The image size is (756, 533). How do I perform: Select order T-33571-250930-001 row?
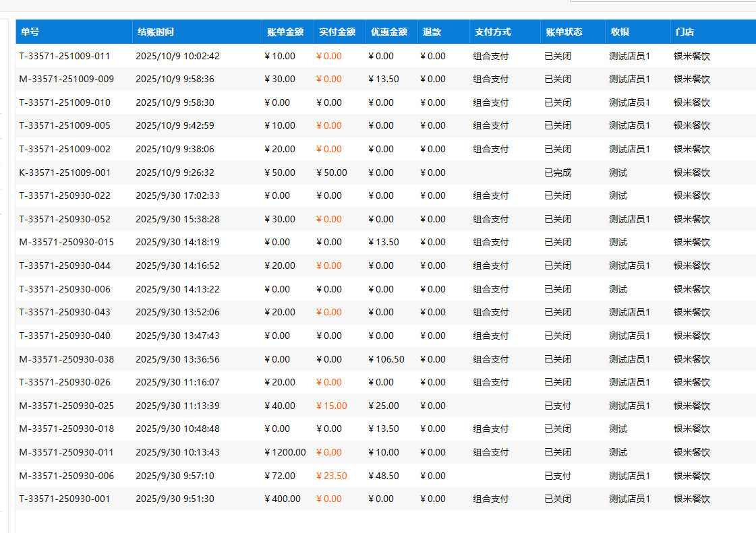click(65, 499)
